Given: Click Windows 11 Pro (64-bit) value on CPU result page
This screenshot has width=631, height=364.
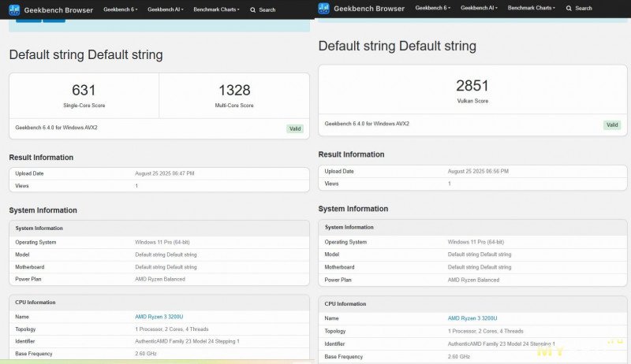Looking at the screenshot, I should [162, 242].
